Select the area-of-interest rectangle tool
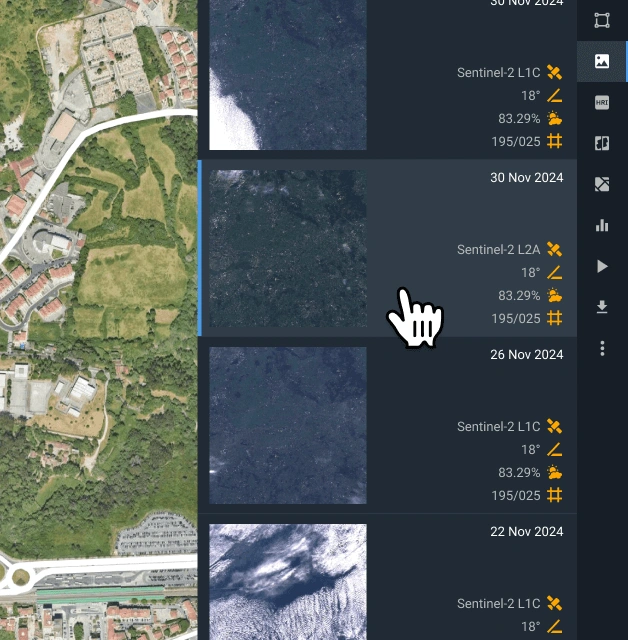Screen dimensions: 628x640 (x=602, y=20)
